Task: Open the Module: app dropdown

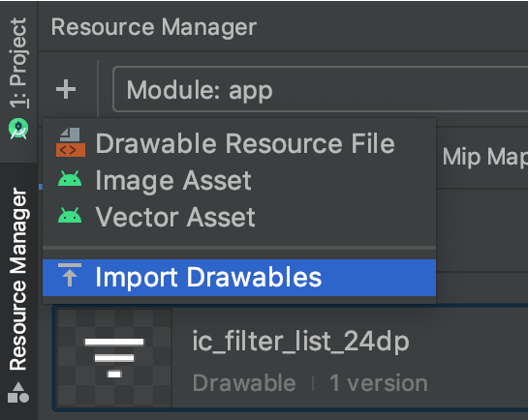Action: click(x=321, y=89)
